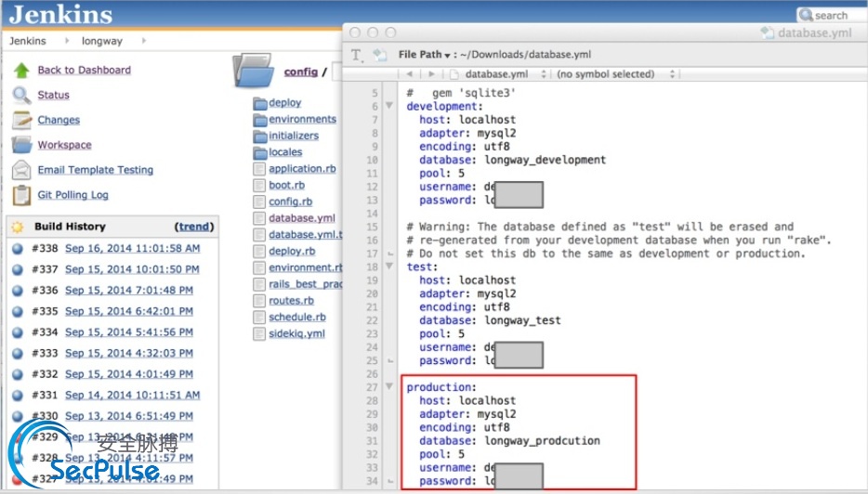868x494 pixels.
Task: Click line 31 database: longway_prodcution text
Action: 509,441
